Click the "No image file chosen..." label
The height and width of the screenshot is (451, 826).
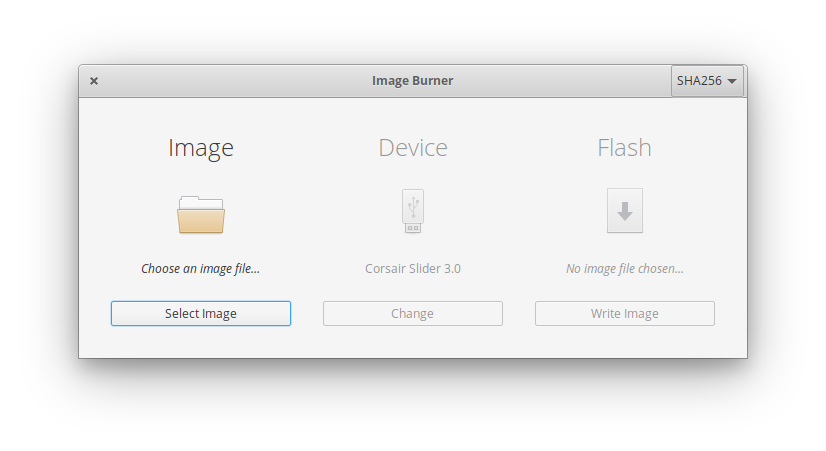click(624, 268)
